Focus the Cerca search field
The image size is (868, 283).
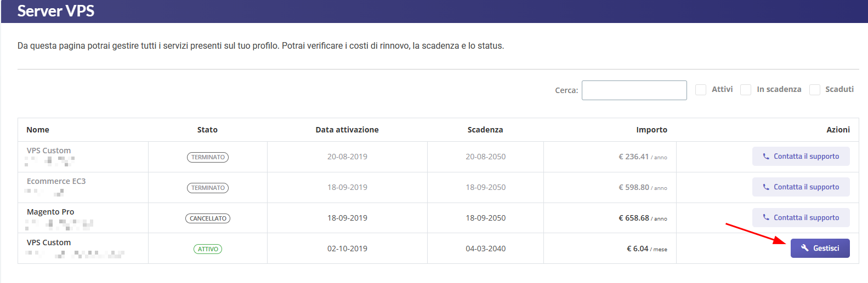[x=634, y=90]
